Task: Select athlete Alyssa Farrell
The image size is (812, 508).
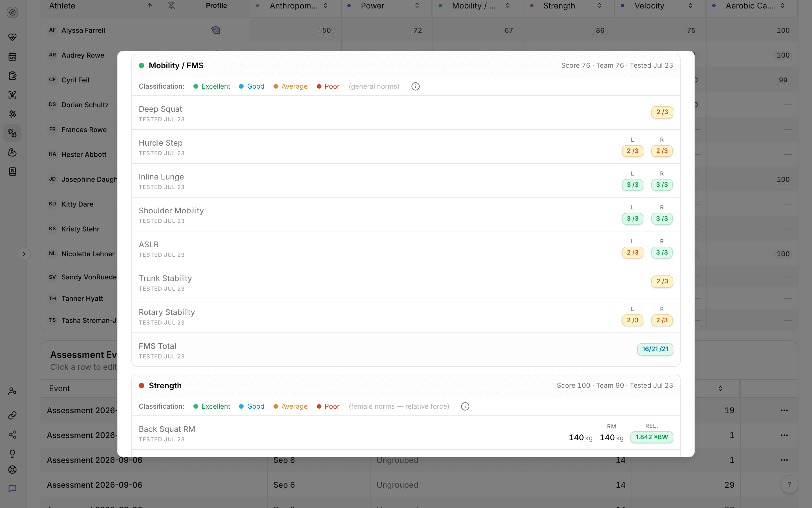Action: 83,30
